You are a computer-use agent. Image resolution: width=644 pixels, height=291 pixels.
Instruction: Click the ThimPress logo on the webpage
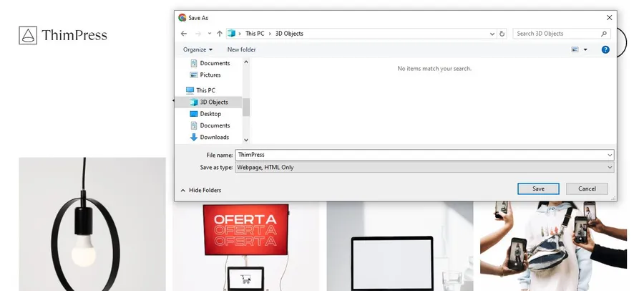click(x=63, y=35)
